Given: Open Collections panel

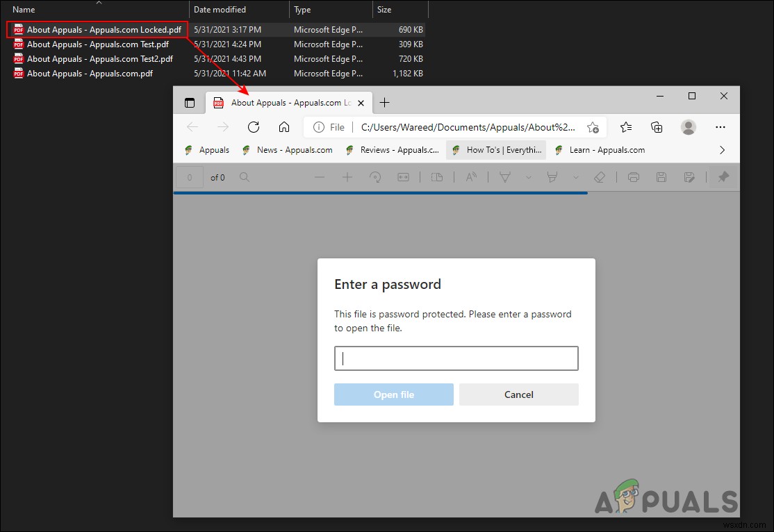Looking at the screenshot, I should tap(657, 127).
